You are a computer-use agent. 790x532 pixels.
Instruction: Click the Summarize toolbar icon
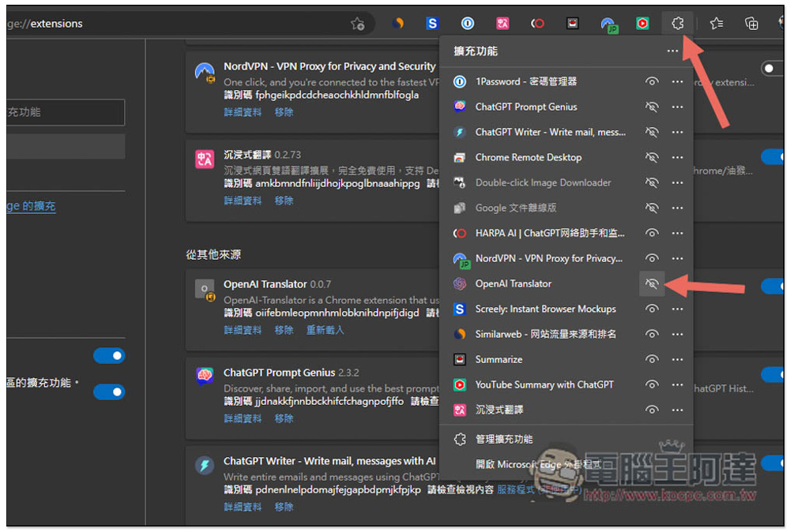tap(572, 23)
